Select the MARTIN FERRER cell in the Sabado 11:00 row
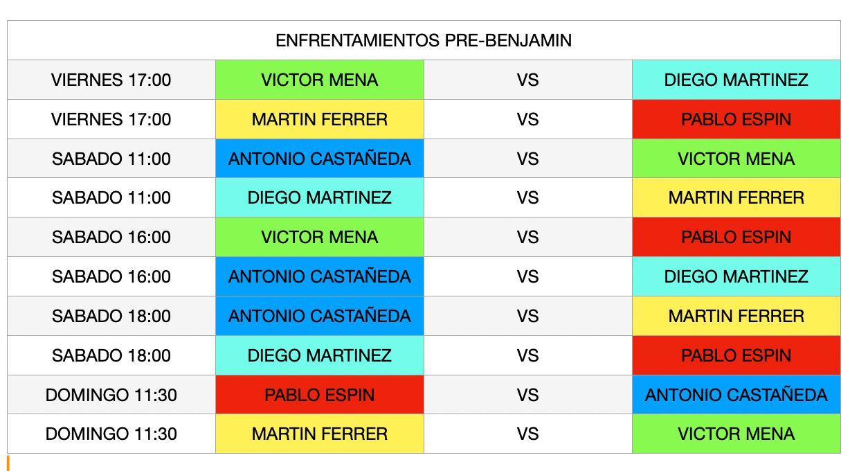The width and height of the screenshot is (868, 471). pyautogui.click(x=736, y=197)
